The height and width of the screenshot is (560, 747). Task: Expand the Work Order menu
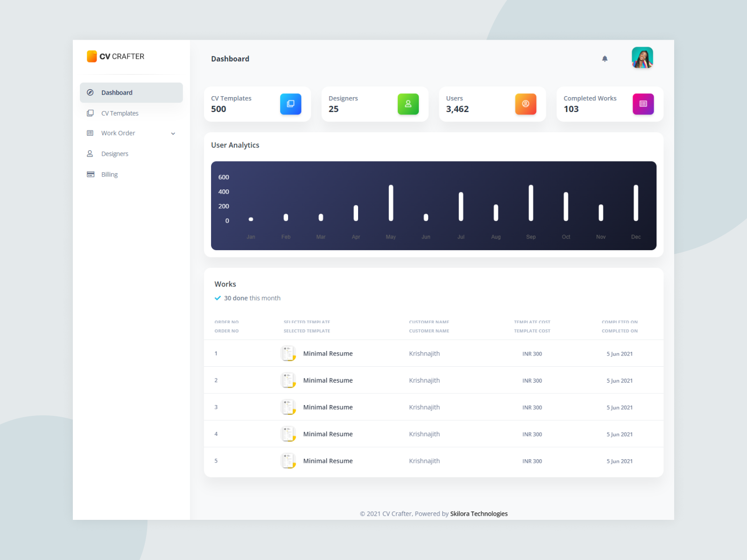tap(173, 133)
